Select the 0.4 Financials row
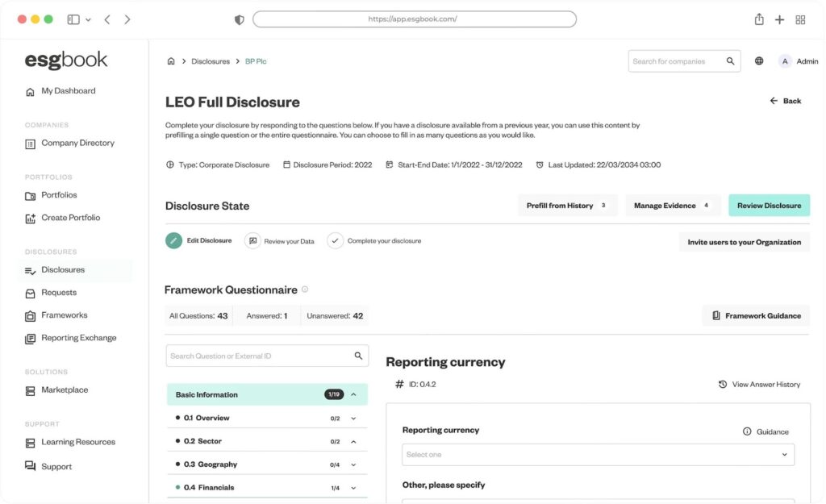The width and height of the screenshot is (826, 504). [x=267, y=488]
